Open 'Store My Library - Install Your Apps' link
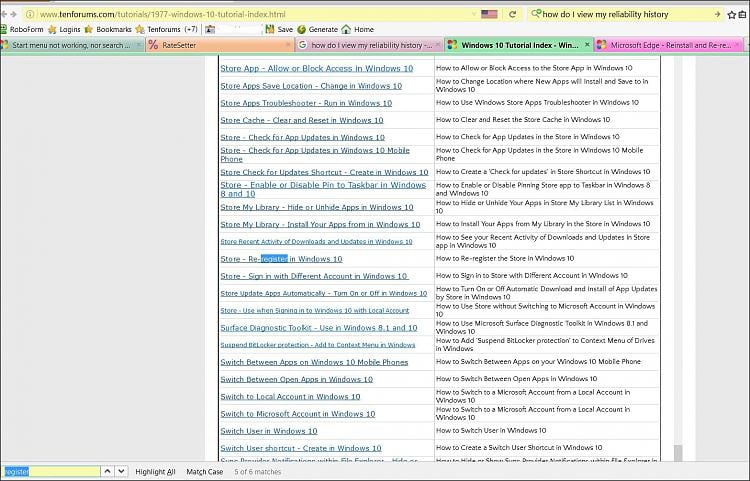This screenshot has width=750, height=481. click(x=320, y=225)
